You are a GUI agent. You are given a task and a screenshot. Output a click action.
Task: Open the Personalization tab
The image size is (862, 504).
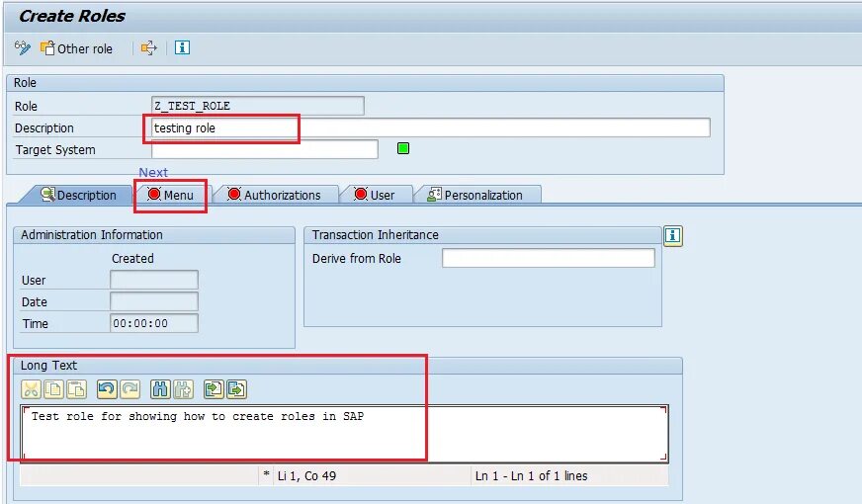475,195
